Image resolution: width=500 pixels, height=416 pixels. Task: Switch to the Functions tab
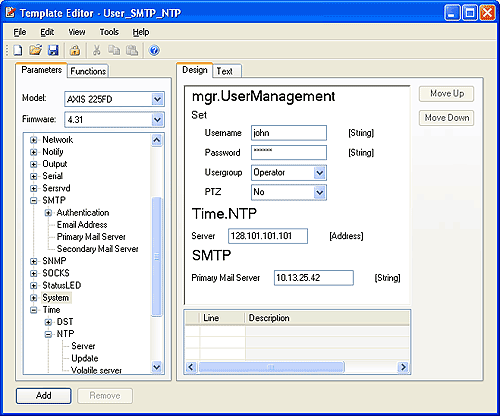click(88, 71)
